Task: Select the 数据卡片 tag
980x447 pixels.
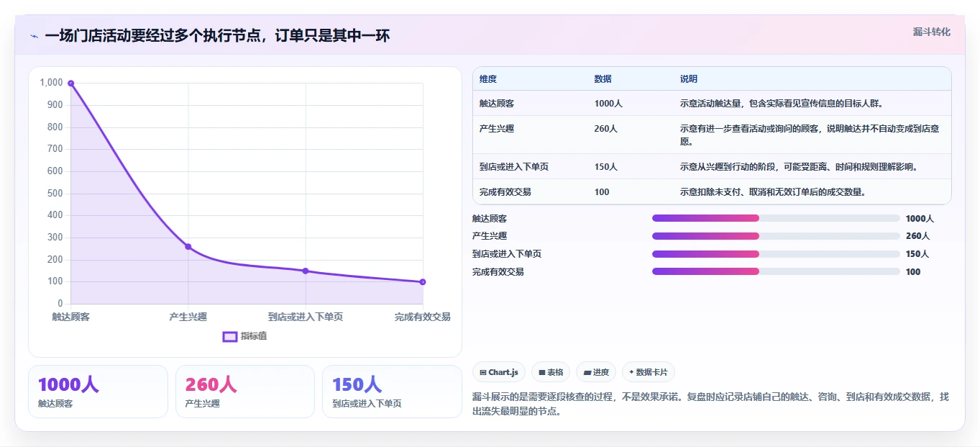Action: click(649, 372)
